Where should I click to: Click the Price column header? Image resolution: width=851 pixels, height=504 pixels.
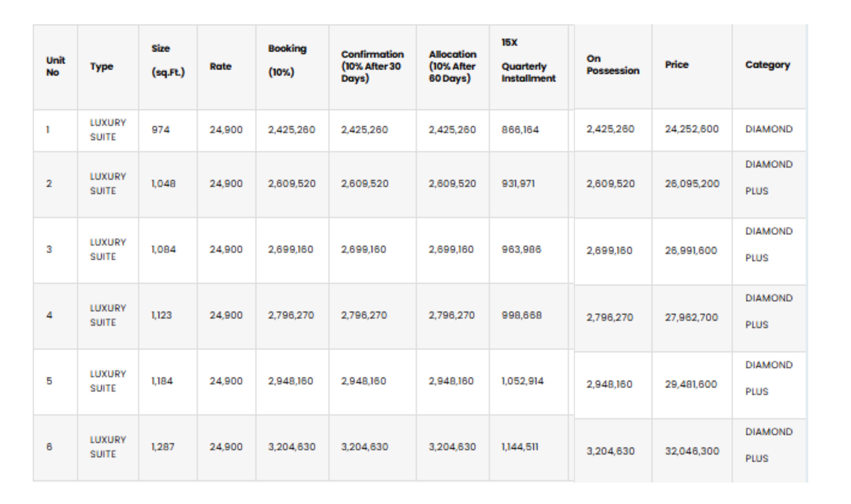[x=677, y=65]
